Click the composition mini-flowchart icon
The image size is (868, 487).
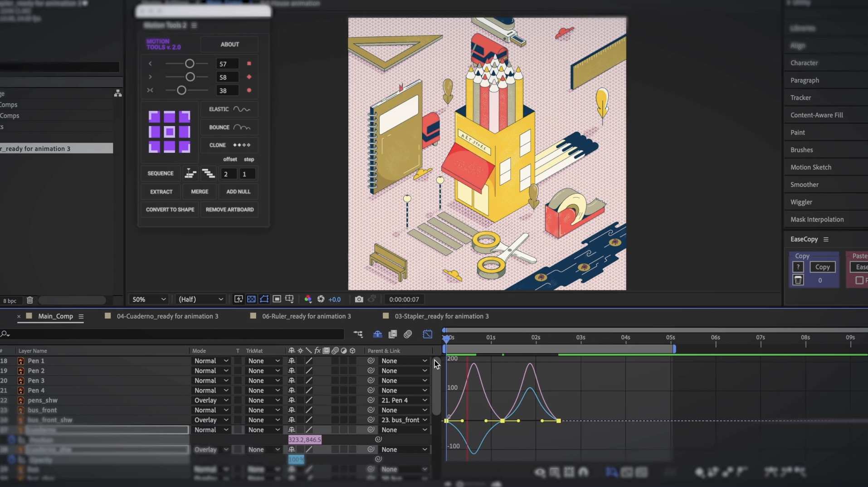click(x=358, y=335)
